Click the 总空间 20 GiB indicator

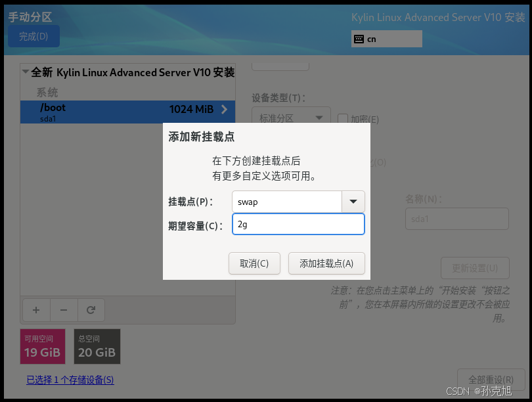coord(97,346)
